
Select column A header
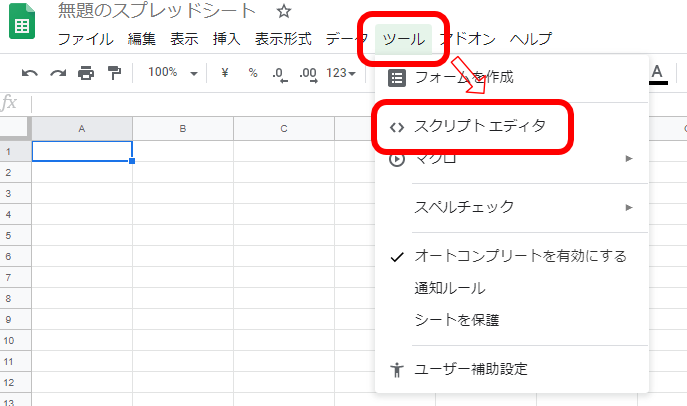82,129
